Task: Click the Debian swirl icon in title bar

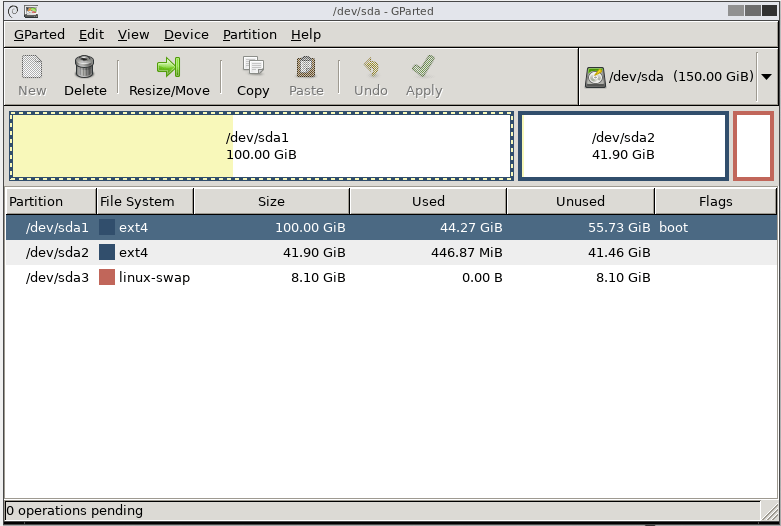Action: click(13, 11)
